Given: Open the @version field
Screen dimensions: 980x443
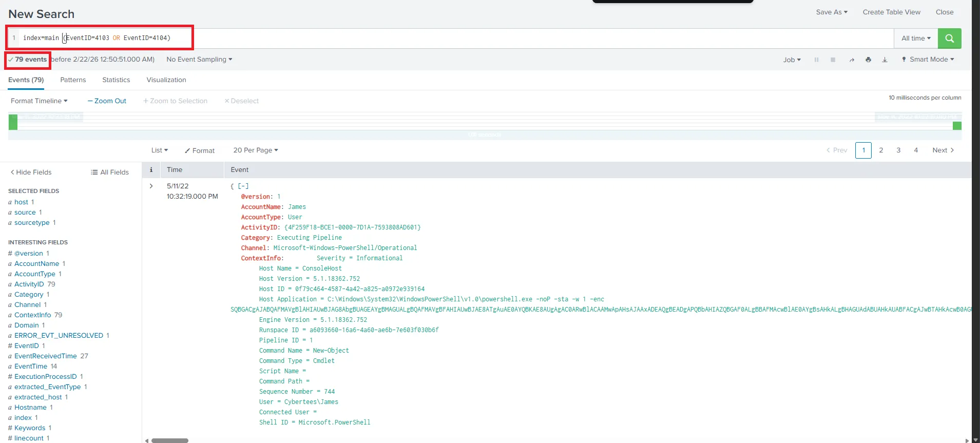Looking at the screenshot, I should click(x=29, y=253).
